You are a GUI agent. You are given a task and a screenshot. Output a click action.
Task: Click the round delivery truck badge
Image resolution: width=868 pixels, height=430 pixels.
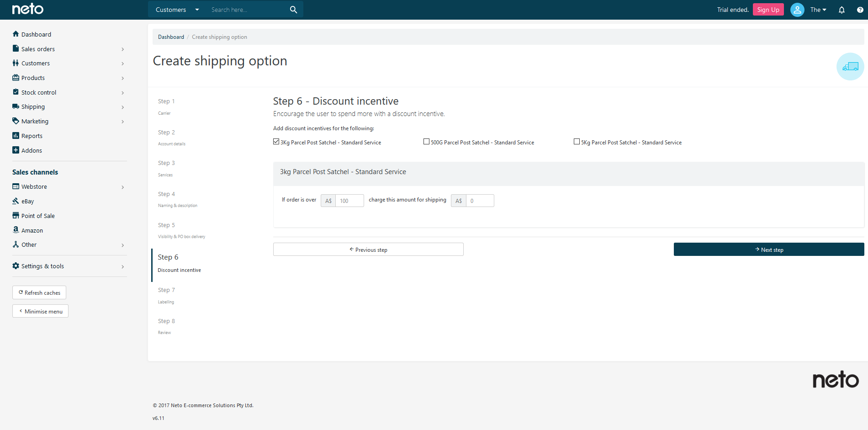pyautogui.click(x=850, y=67)
